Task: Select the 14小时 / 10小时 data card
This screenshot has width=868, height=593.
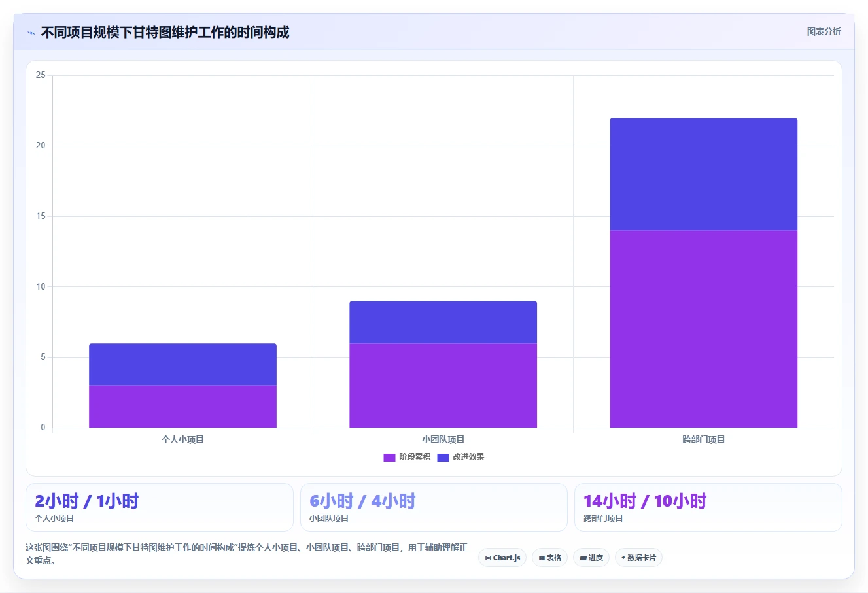Action: pyautogui.click(x=708, y=507)
